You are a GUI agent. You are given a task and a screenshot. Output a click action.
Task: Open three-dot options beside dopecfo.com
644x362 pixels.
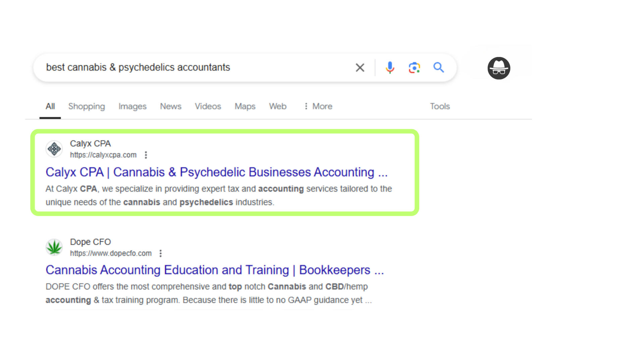pyautogui.click(x=161, y=253)
